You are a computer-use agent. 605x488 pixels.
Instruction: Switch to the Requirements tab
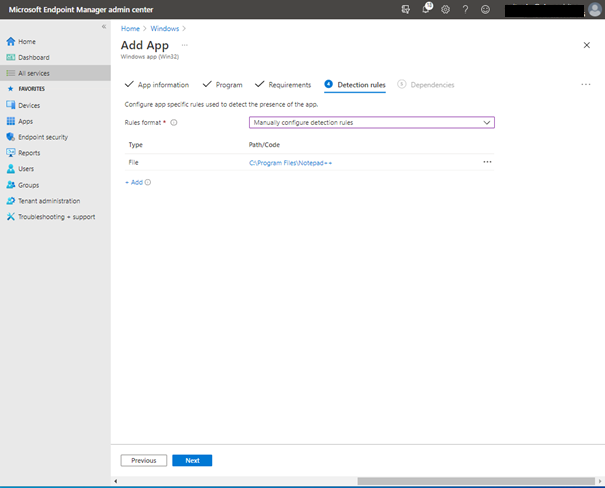click(283, 84)
